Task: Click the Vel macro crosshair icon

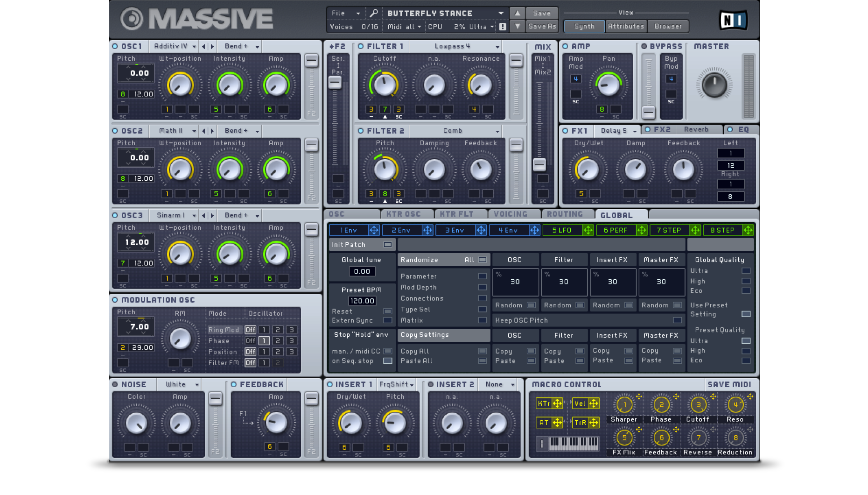Action: [x=594, y=403]
